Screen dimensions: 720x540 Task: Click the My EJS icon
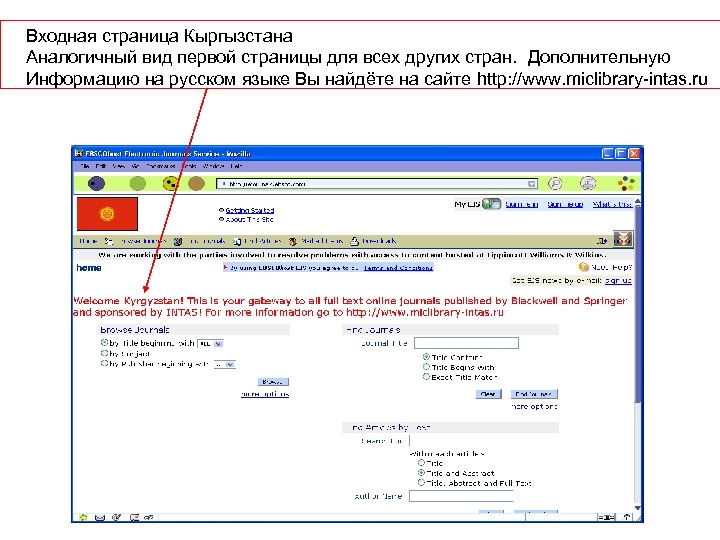[492, 204]
